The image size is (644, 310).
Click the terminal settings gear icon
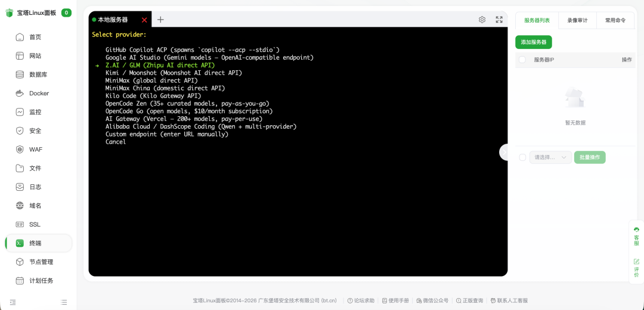(x=482, y=19)
